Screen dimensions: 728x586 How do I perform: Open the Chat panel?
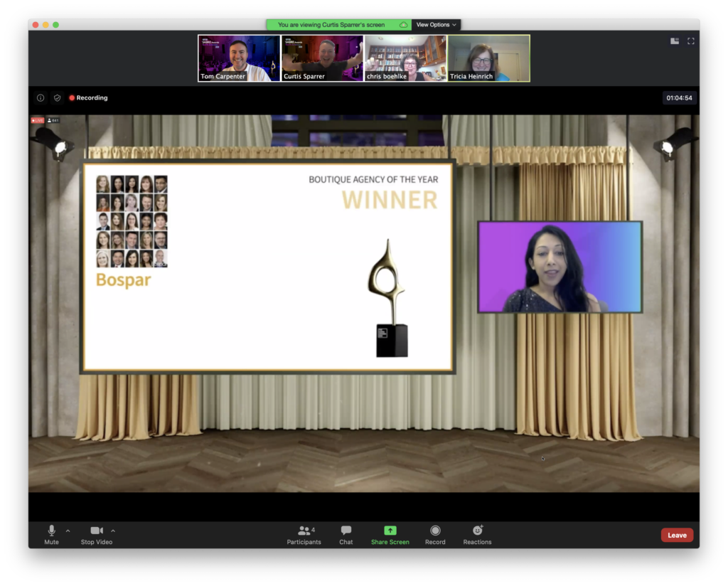coord(346,535)
